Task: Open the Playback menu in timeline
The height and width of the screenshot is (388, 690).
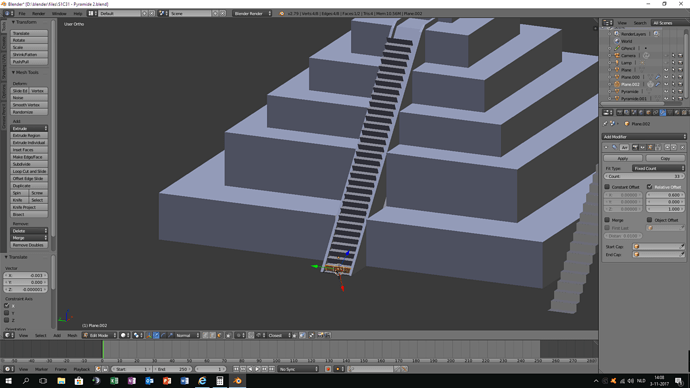Action: [81, 369]
